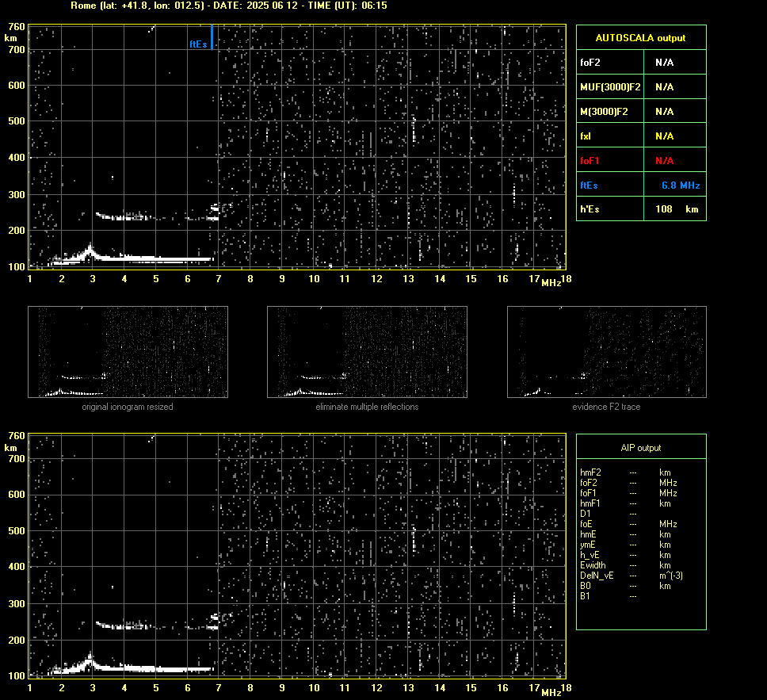Click the '6.8 MHz' ftEs value
This screenshot has width=767, height=700.
coord(681,186)
